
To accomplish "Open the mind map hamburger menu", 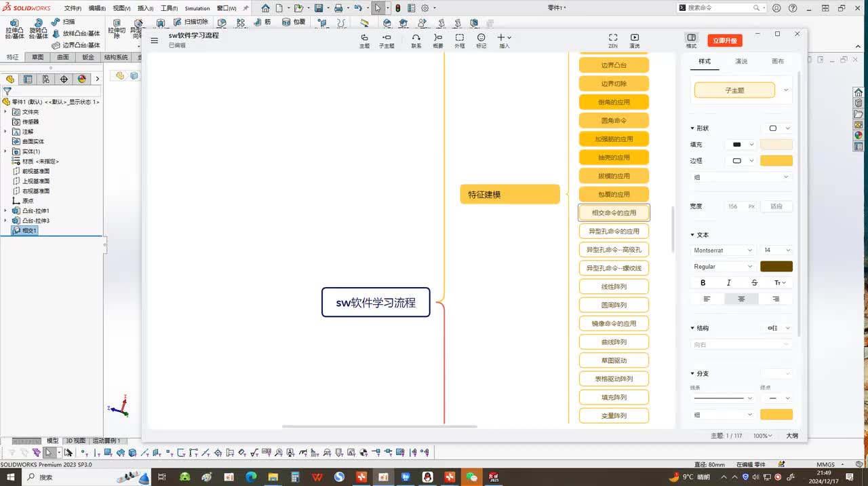I will pos(155,40).
